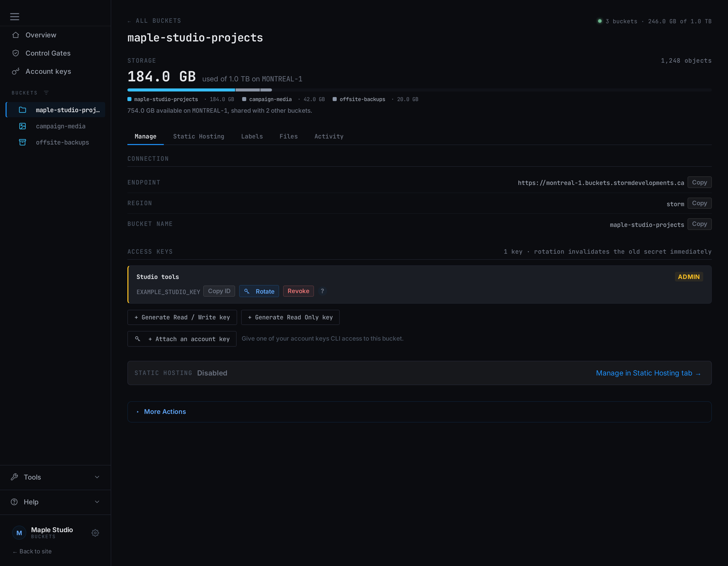Click the blue maple-studio-projects legend swatch
This screenshot has width=728, height=566.
(129, 99)
